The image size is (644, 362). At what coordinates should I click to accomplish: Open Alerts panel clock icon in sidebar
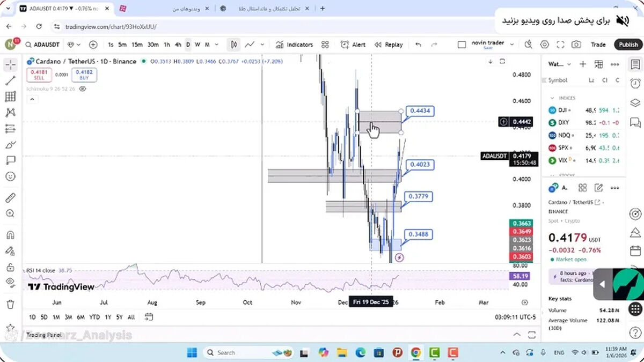click(635, 83)
